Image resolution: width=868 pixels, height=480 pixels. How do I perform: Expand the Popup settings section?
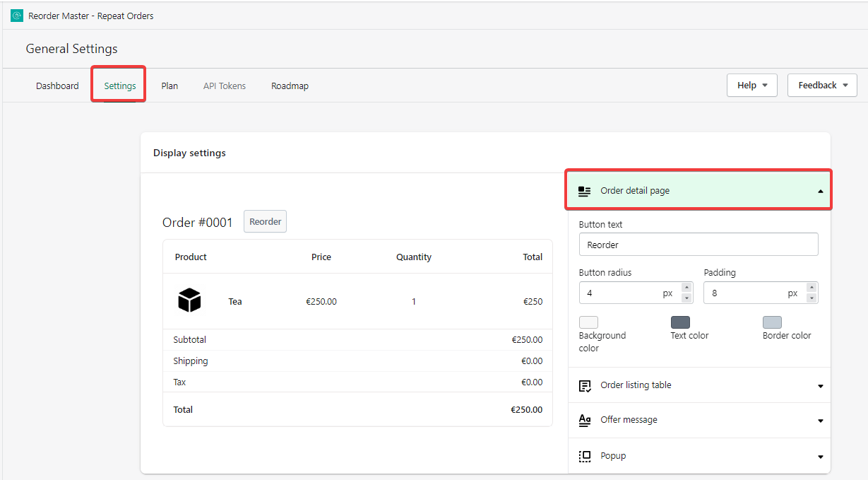point(820,457)
